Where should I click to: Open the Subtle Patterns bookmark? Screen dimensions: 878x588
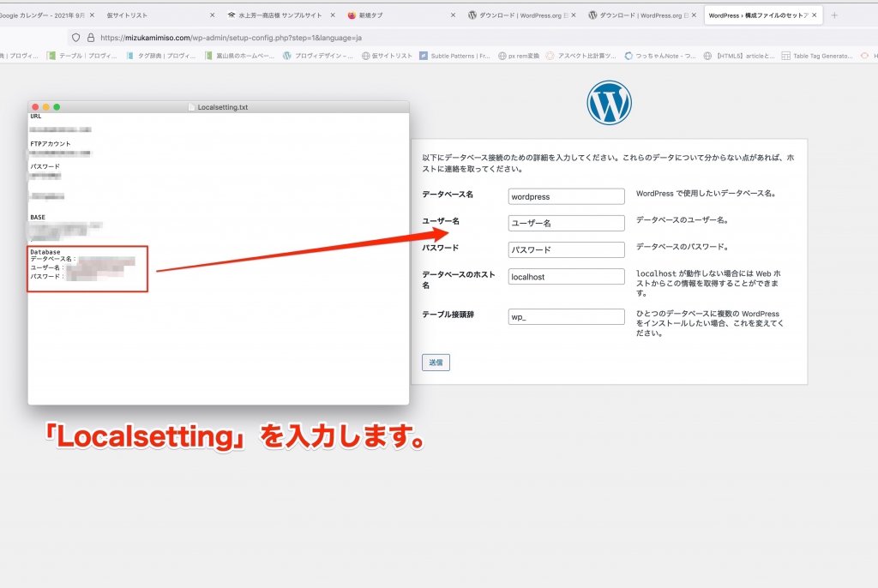click(x=454, y=56)
